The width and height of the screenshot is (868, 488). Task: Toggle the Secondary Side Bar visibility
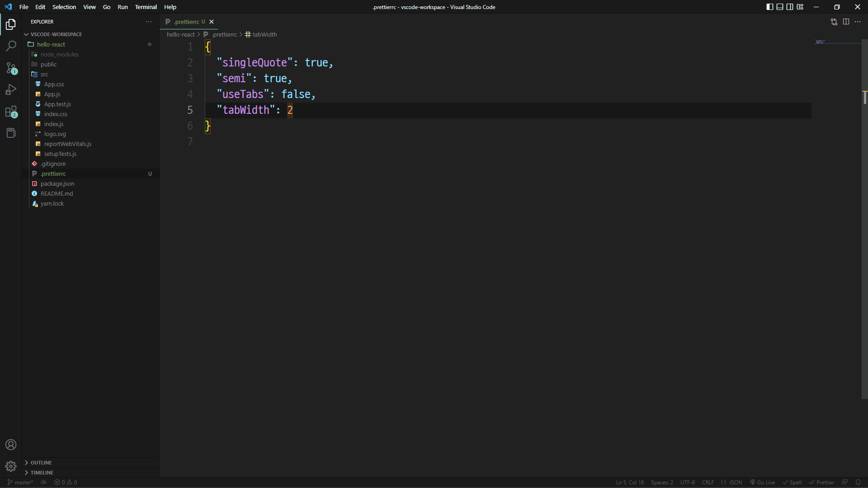[790, 7]
